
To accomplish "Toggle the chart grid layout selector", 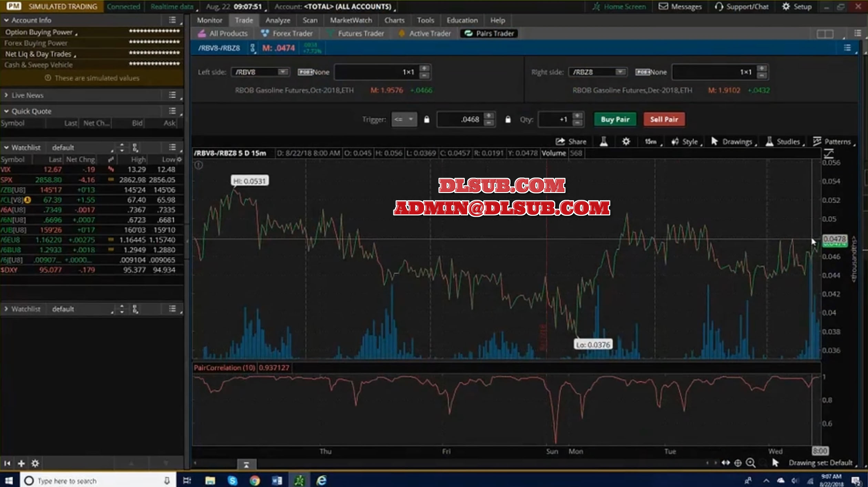I will (825, 34).
